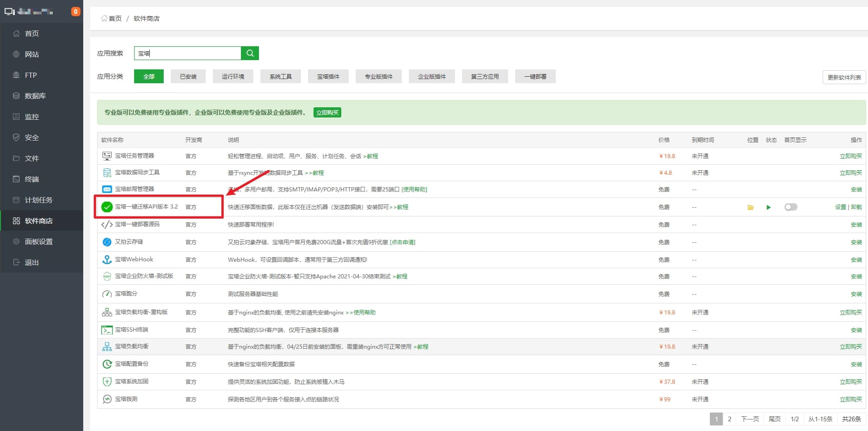Click 宝塔邮局管理器 envelope icon

click(x=107, y=189)
